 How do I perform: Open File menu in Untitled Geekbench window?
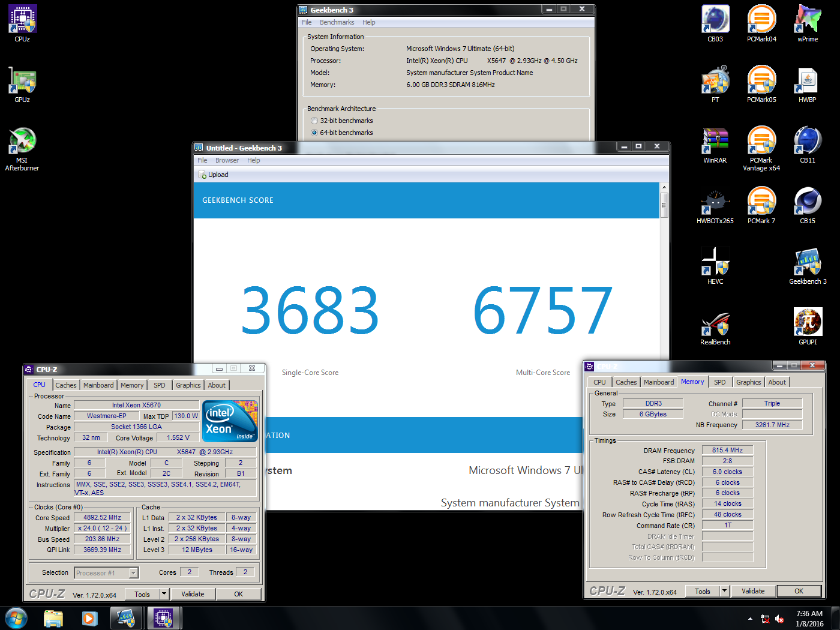tap(202, 160)
